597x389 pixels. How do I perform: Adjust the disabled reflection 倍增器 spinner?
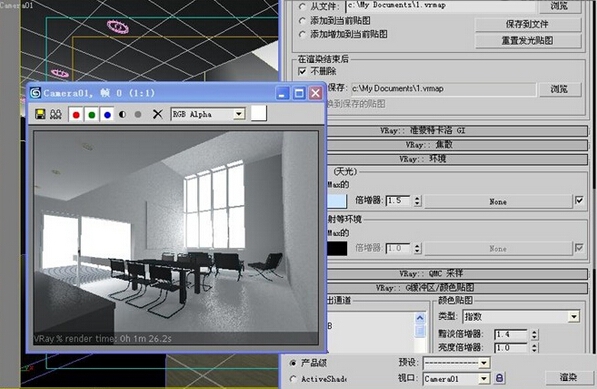click(x=417, y=248)
